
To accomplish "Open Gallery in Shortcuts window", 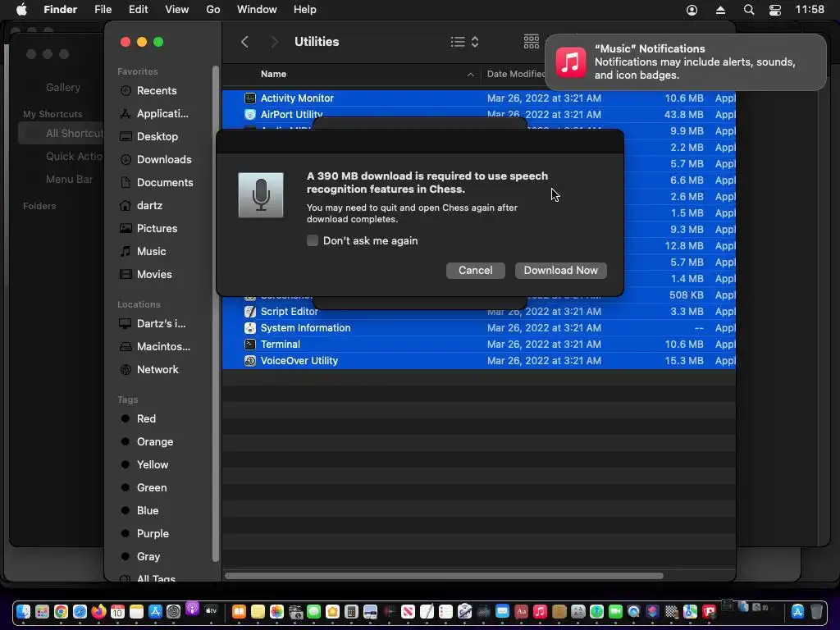I will (62, 87).
